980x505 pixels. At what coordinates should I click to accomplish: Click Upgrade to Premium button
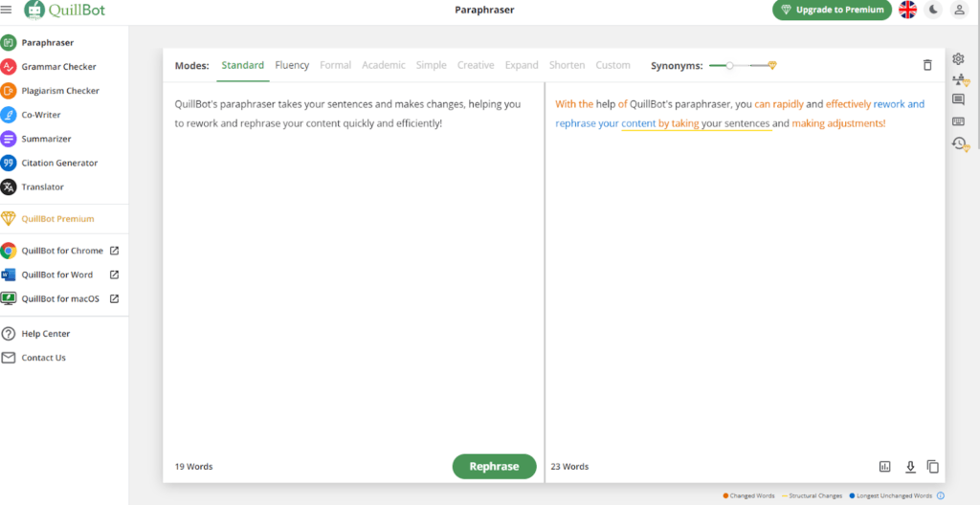coord(832,10)
